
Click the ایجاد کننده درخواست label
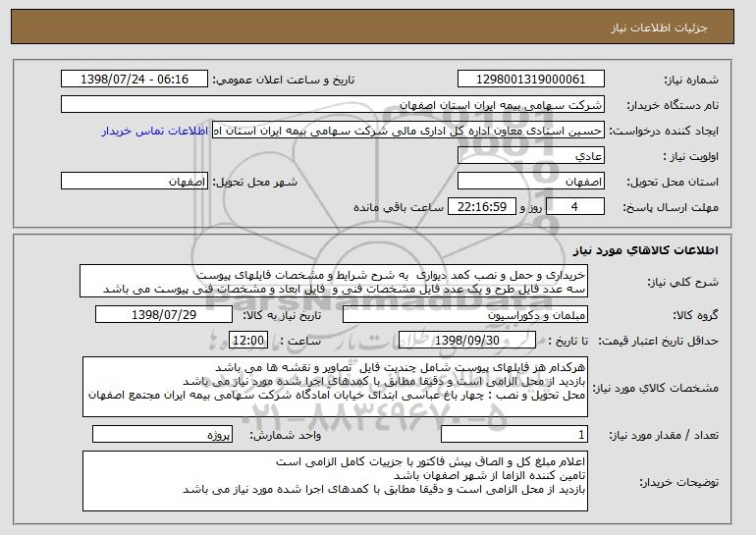(x=664, y=131)
